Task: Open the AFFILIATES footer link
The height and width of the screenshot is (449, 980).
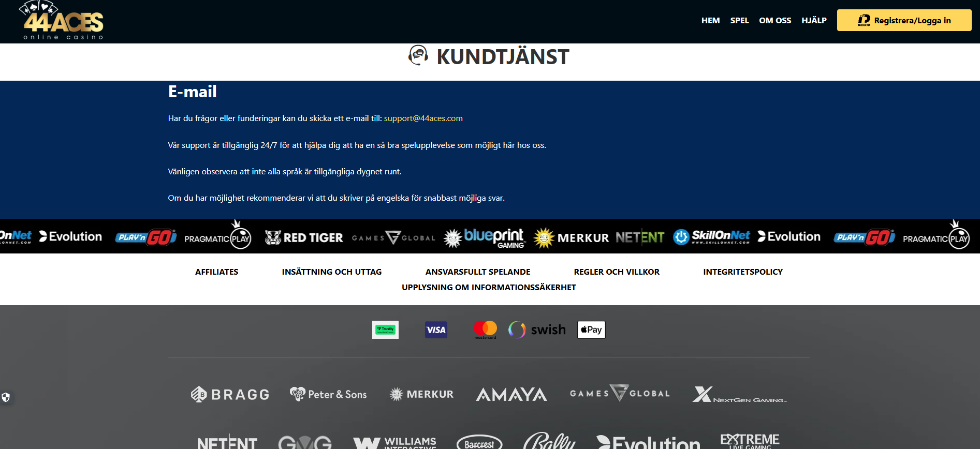Action: pos(217,272)
